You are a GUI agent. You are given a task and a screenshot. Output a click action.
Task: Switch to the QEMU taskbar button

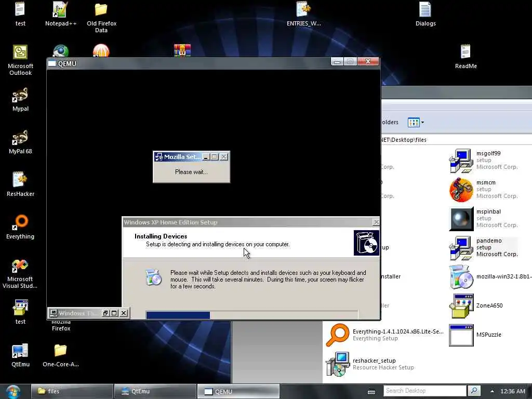[238, 391]
